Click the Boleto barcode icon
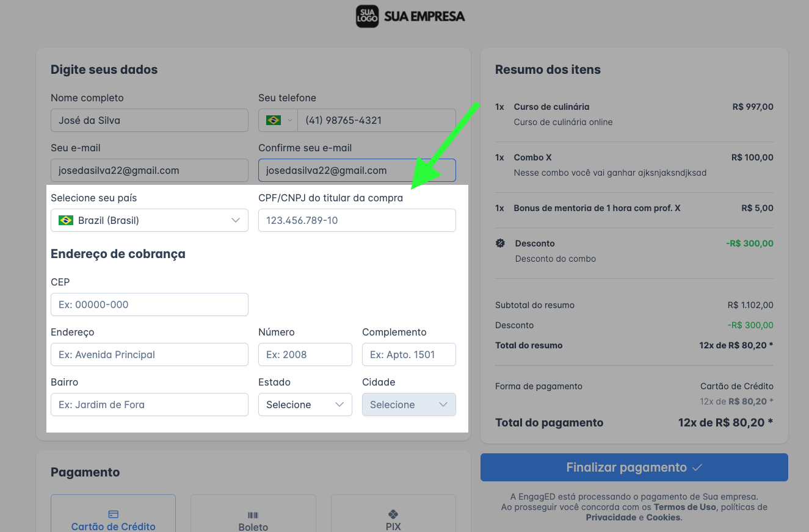 [x=253, y=516]
